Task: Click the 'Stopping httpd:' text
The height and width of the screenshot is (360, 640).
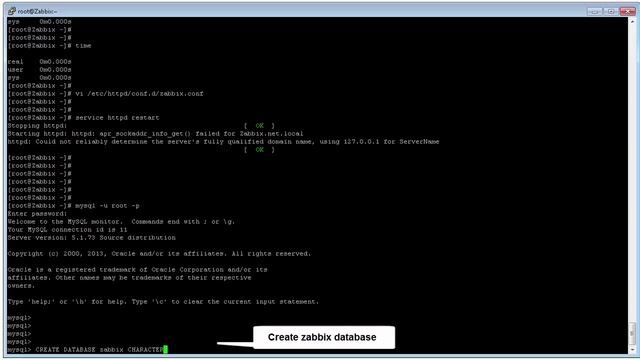Action: pyautogui.click(x=37, y=126)
